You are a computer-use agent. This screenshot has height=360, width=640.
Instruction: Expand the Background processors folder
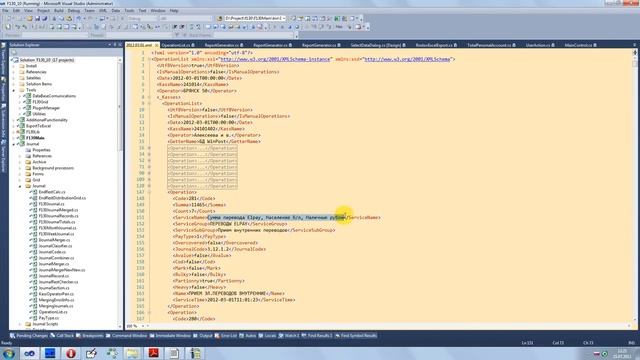[x=20, y=168]
